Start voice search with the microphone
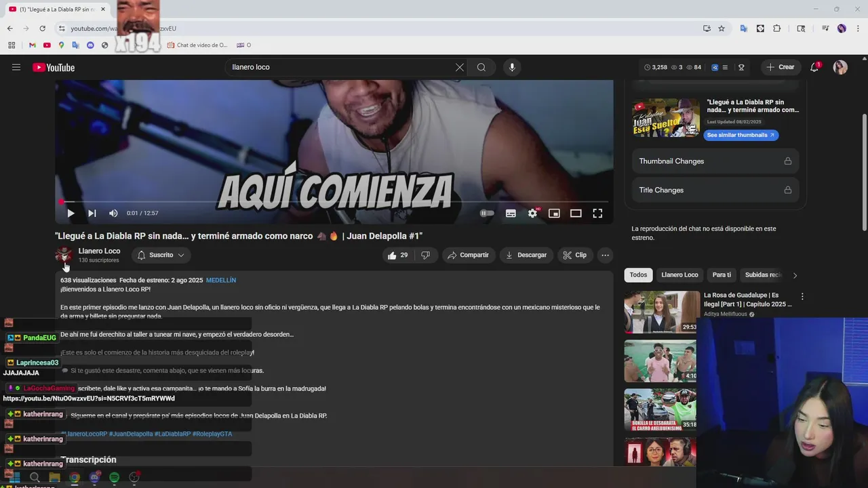Screen dimensions: 868x488 (512, 67)
